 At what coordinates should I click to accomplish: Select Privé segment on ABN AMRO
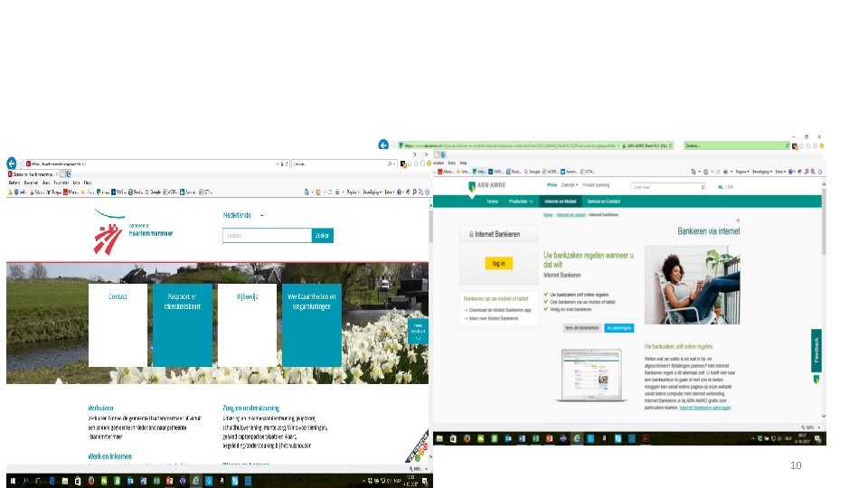point(552,185)
